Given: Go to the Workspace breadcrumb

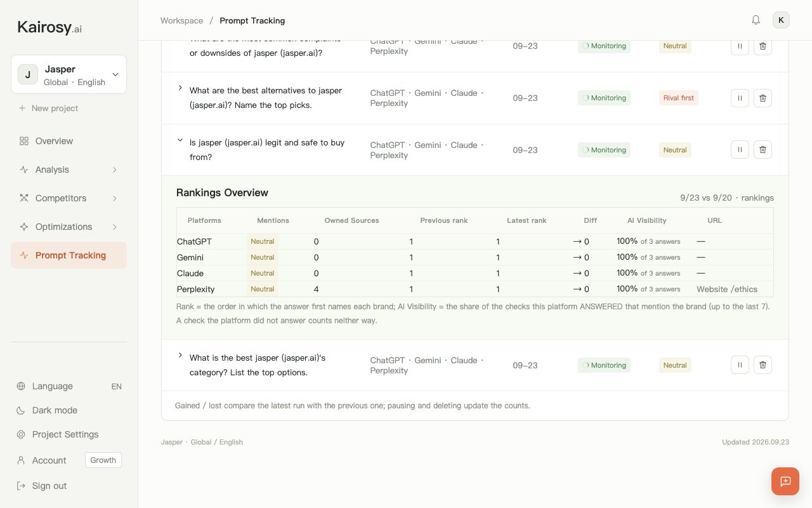Looking at the screenshot, I should pos(181,20).
